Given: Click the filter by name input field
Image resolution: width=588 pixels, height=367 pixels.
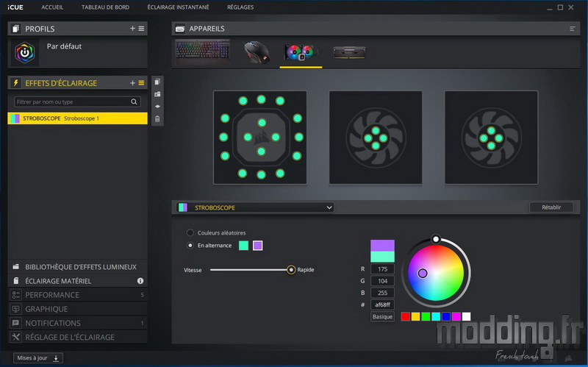Looking at the screenshot, I should (78, 101).
